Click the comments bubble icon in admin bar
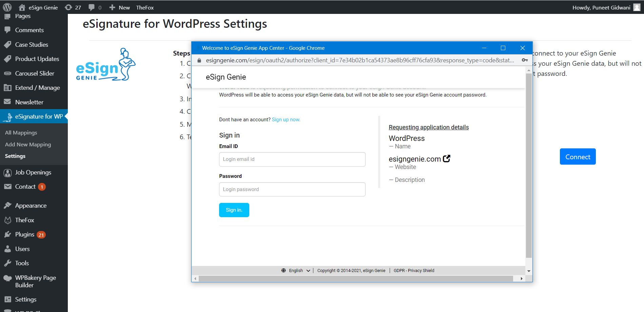The height and width of the screenshot is (312, 644). click(92, 7)
